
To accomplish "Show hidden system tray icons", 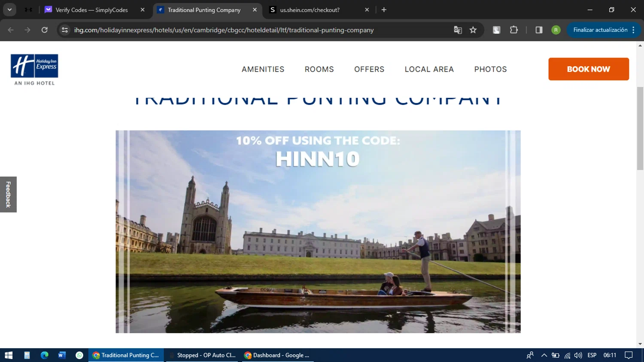I will 544,355.
